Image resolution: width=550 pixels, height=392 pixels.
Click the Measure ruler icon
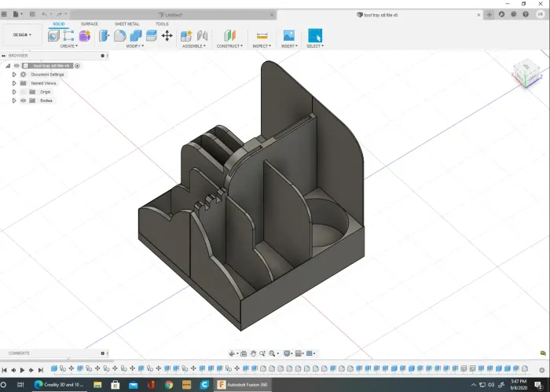262,35
